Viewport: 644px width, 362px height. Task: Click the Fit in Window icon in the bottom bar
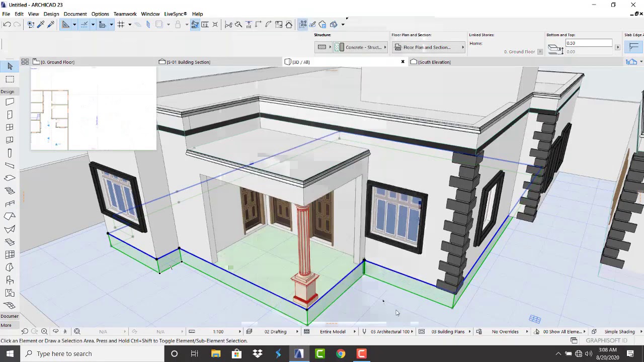(77, 331)
